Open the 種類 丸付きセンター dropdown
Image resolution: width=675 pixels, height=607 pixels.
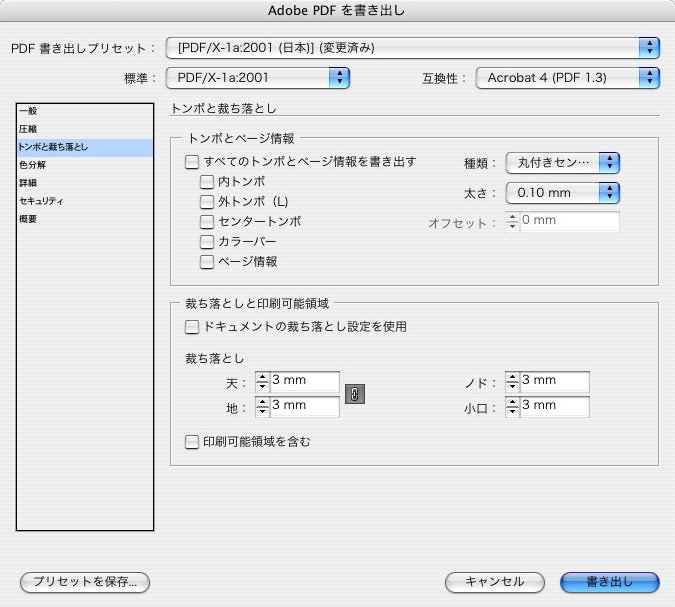click(x=562, y=163)
